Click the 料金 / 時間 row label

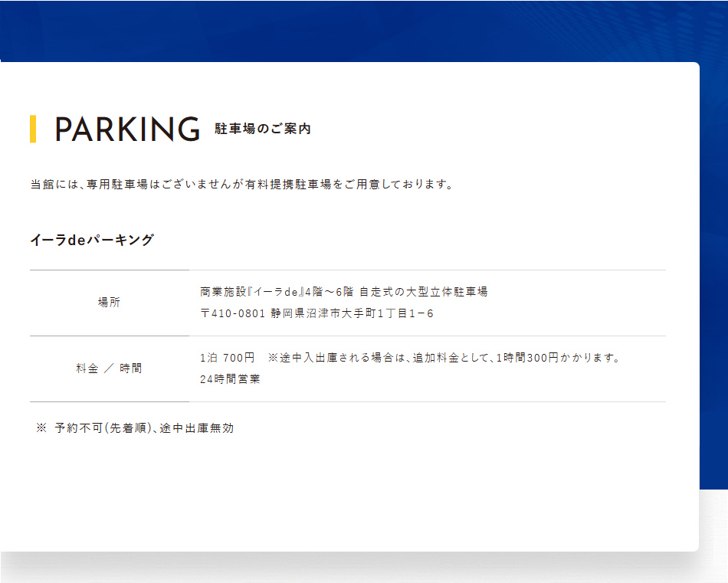pyautogui.click(x=109, y=368)
